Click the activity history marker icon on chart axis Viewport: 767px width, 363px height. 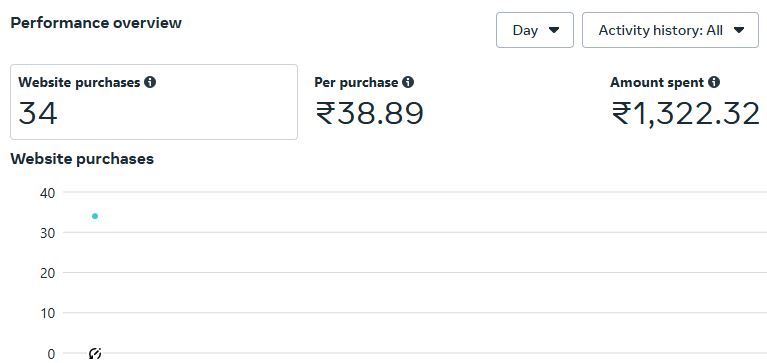pyautogui.click(x=95, y=353)
